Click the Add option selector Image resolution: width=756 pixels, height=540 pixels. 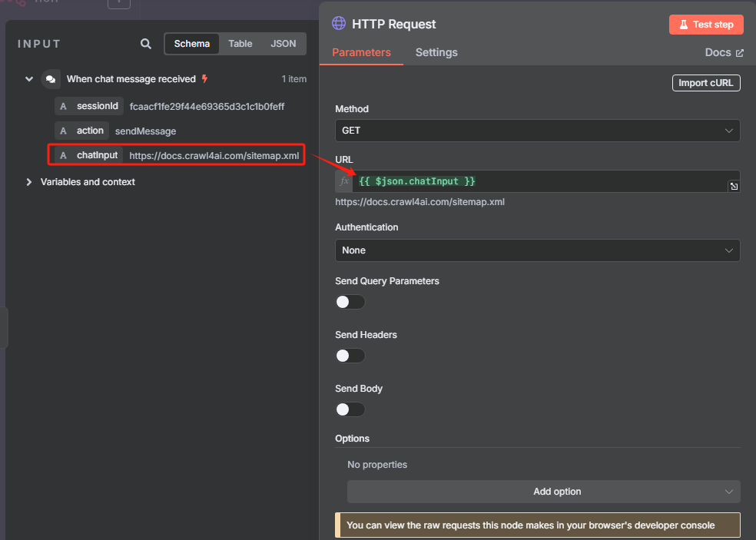[x=543, y=492]
